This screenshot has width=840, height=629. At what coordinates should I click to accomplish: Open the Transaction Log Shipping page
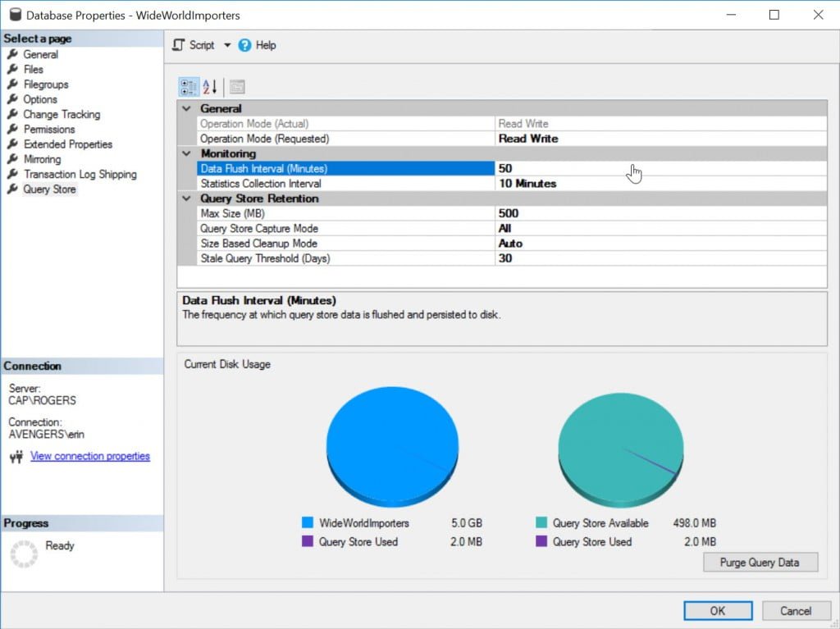pos(80,174)
